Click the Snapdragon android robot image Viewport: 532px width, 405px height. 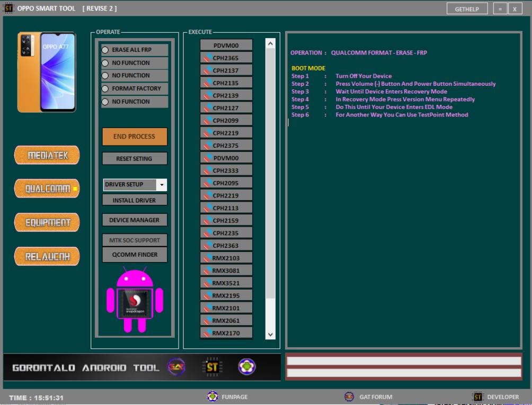(x=135, y=301)
